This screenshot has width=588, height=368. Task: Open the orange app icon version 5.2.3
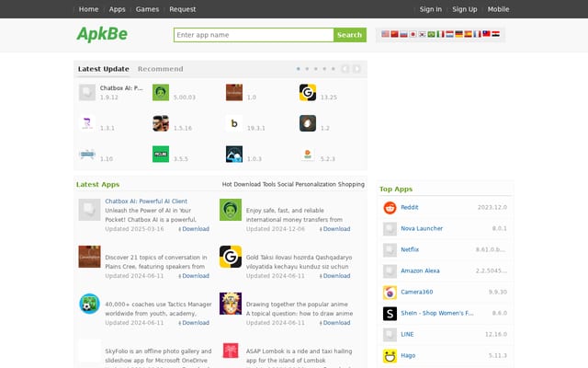308,154
